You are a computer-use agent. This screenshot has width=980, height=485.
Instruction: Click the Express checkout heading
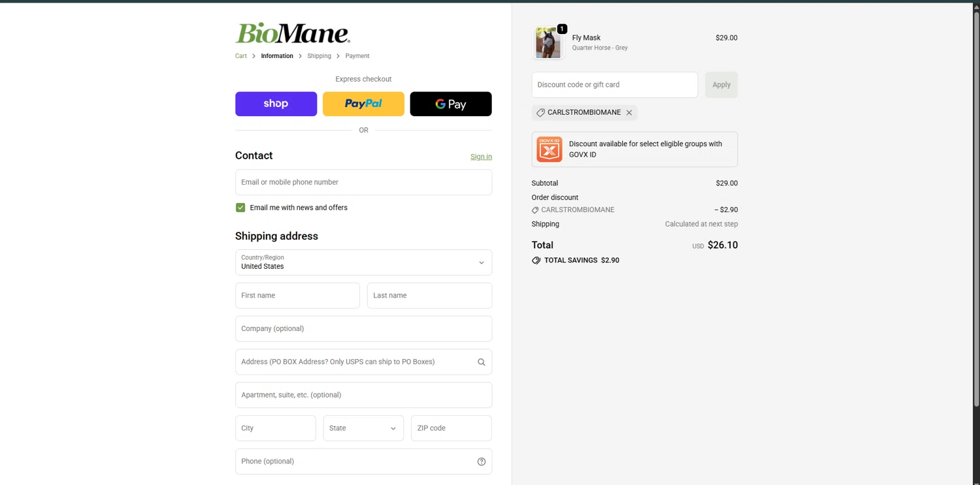click(x=363, y=79)
